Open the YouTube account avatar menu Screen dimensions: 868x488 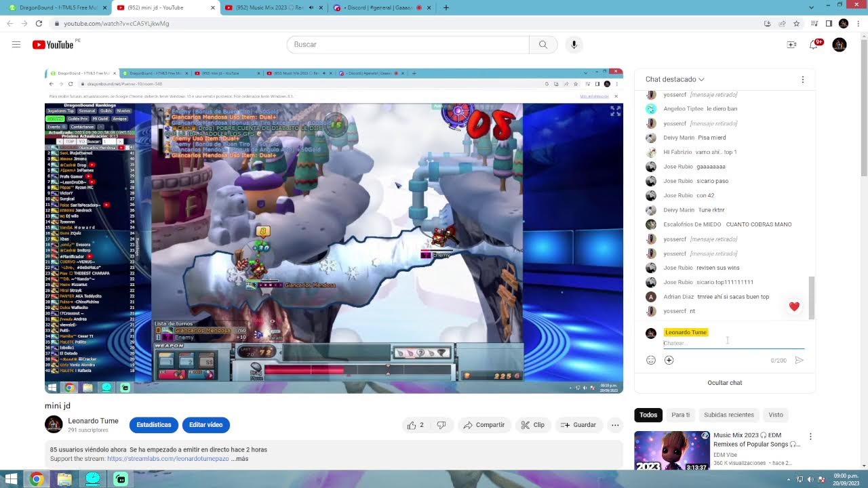pos(840,45)
